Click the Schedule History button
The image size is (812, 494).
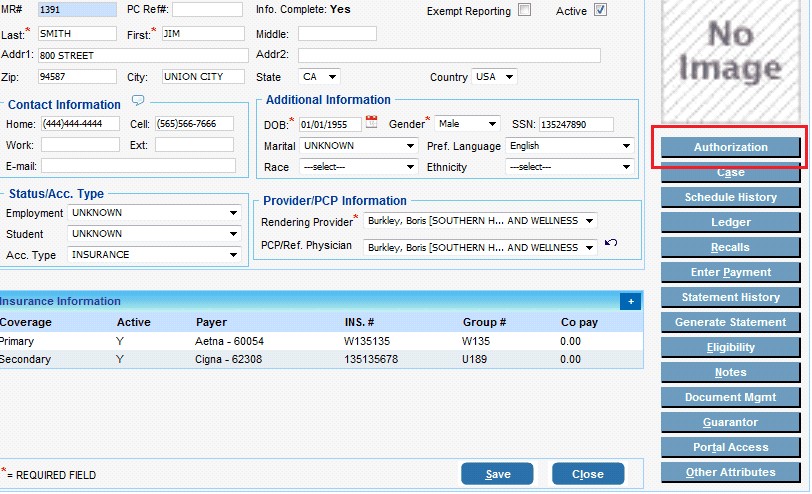pyautogui.click(x=730, y=197)
